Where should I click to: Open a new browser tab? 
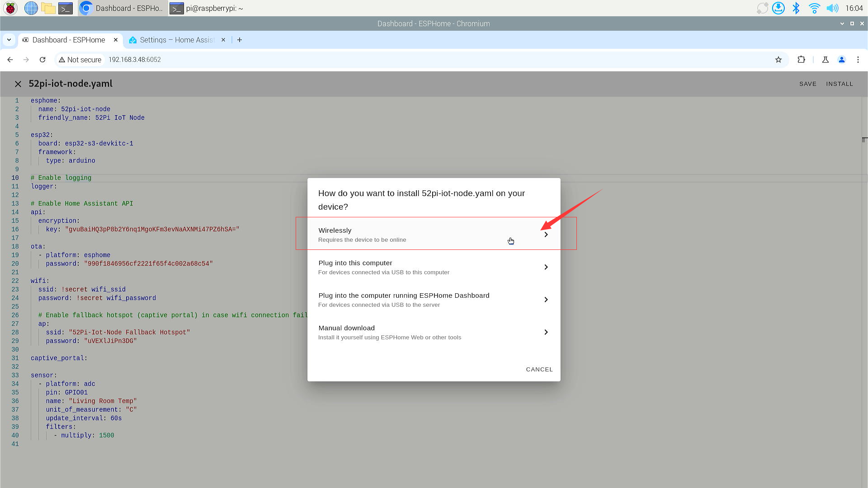[x=240, y=40]
